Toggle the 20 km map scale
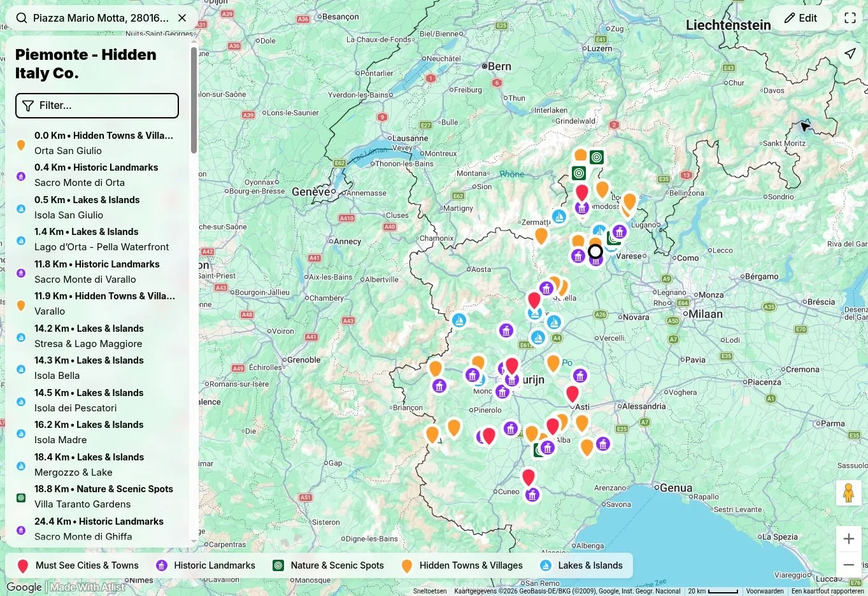Viewport: 868px width, 596px height. point(713,591)
